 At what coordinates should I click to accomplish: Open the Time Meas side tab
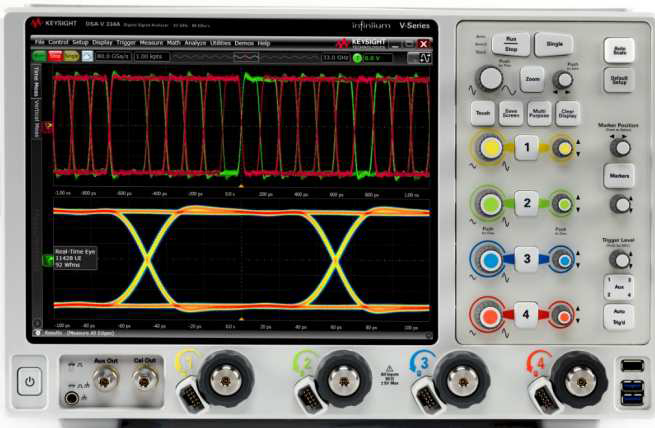pyautogui.click(x=37, y=79)
